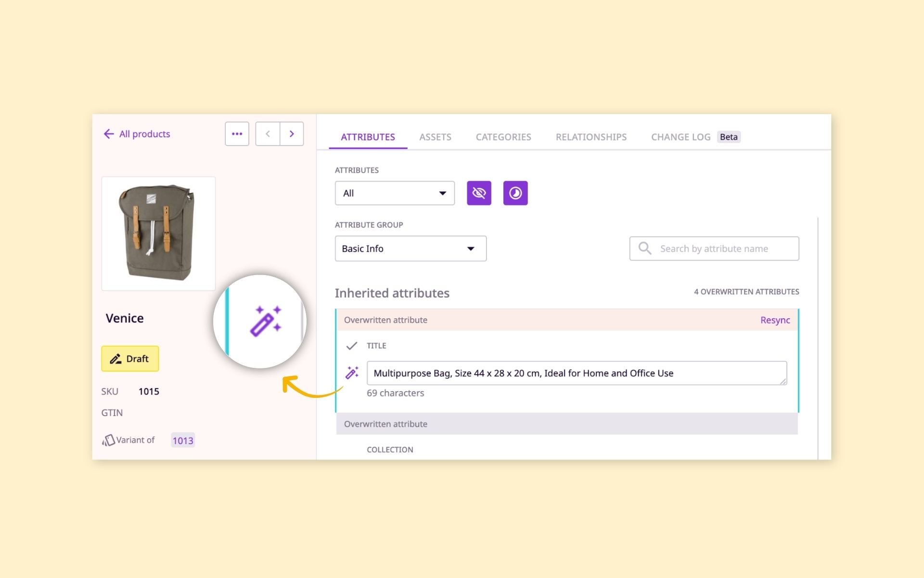Open the three-dot product options menu
The image size is (924, 578).
(x=236, y=133)
